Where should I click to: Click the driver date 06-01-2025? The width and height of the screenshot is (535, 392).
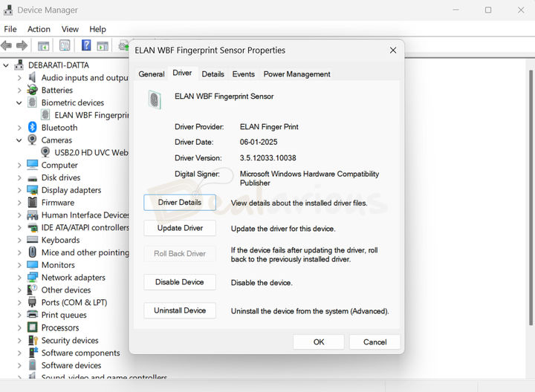259,142
